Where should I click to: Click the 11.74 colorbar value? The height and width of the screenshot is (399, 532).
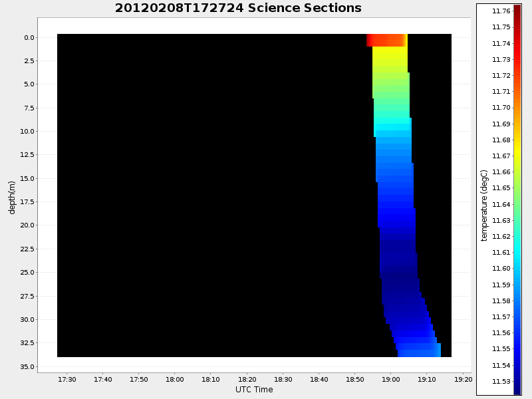(501, 43)
